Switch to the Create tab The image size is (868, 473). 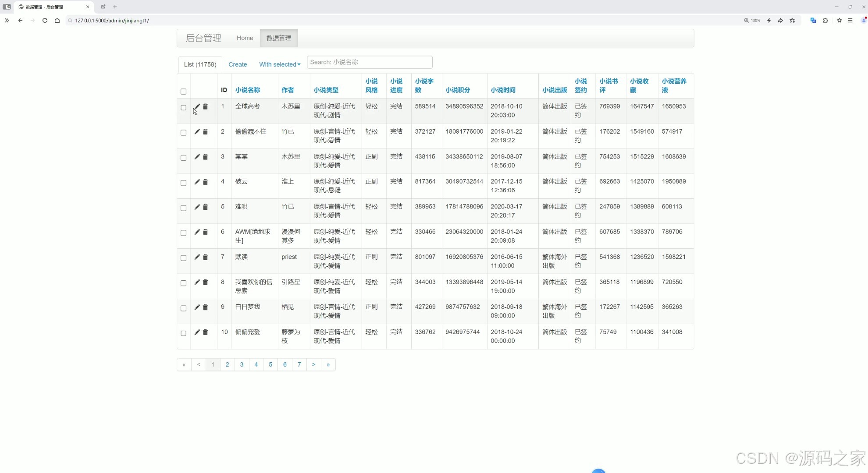(x=238, y=64)
